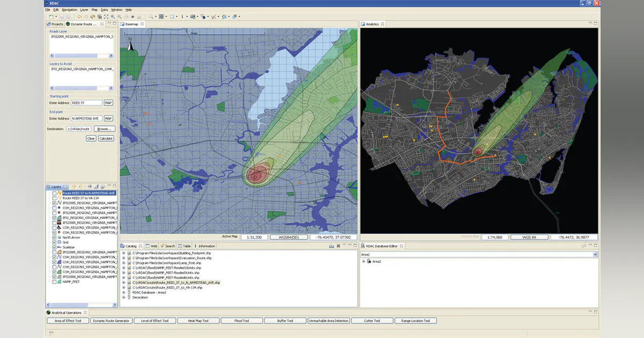
Task: Click the Zoom out magnifier toolbar icon
Action: 119,17
